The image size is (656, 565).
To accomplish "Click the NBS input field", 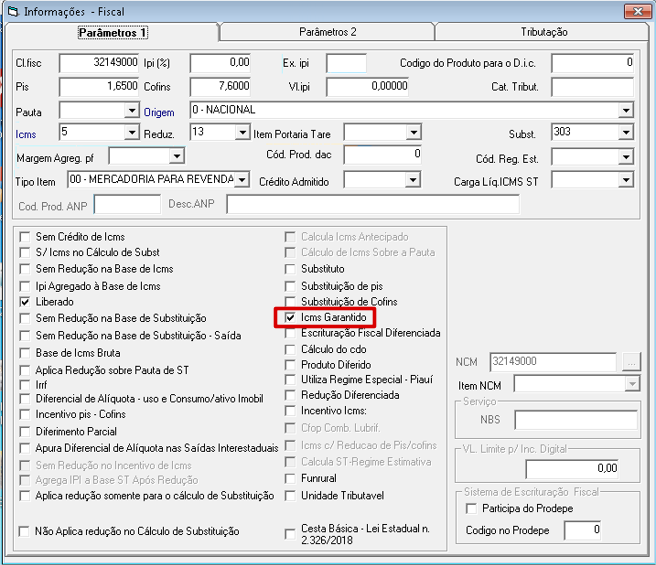I will (x=576, y=420).
